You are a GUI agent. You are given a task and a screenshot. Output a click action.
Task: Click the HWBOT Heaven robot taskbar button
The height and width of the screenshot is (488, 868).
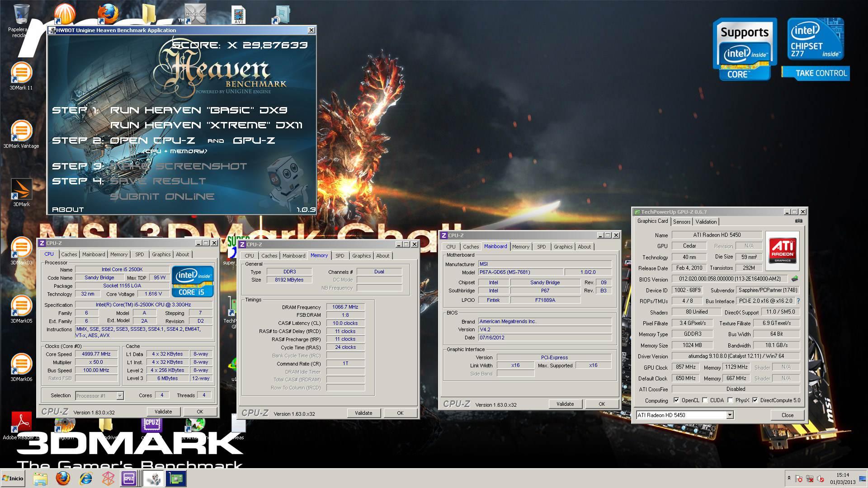[153, 479]
